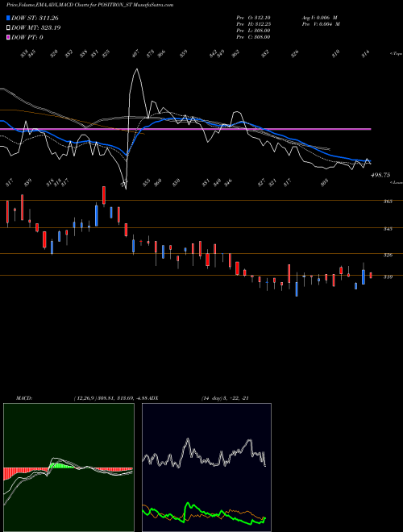403x532 pixels.
Task: Click the magenta DOW PT legend swatch
Action: tap(8, 37)
